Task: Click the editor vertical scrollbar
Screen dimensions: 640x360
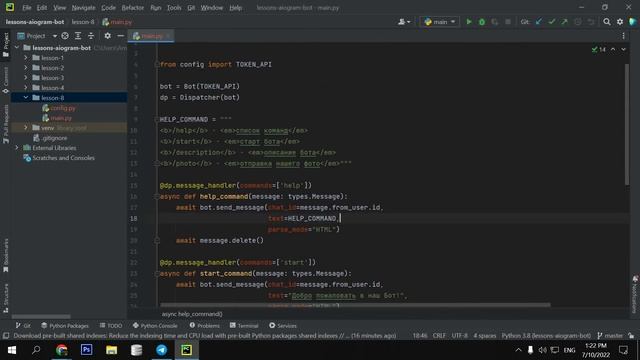Action: (x=627, y=124)
